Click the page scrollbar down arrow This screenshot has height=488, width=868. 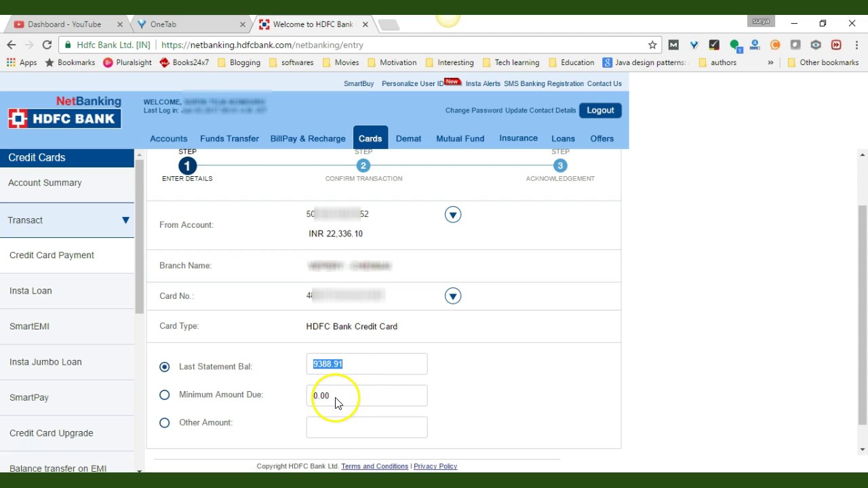[863, 449]
